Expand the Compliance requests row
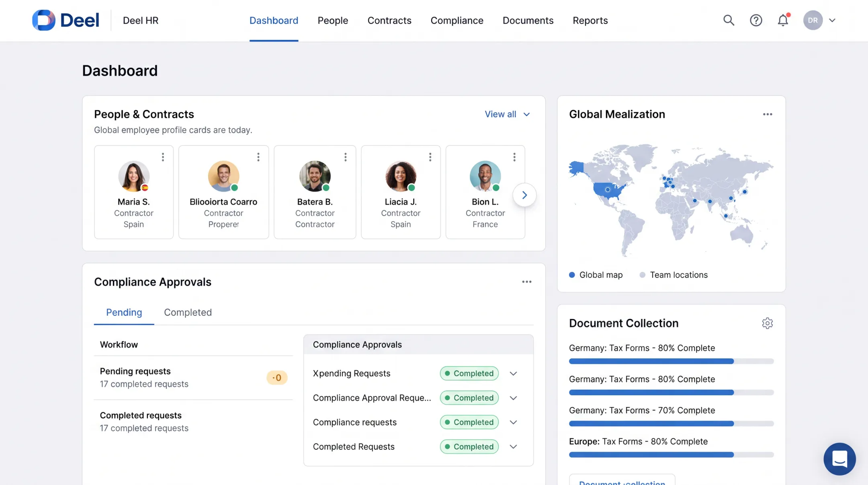The image size is (868, 485). tap(513, 422)
